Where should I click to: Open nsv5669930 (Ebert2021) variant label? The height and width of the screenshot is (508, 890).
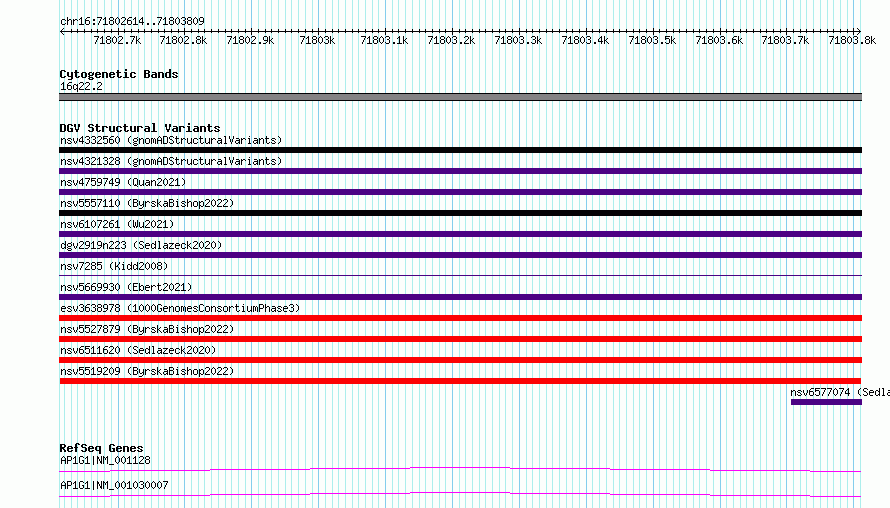[126, 287]
